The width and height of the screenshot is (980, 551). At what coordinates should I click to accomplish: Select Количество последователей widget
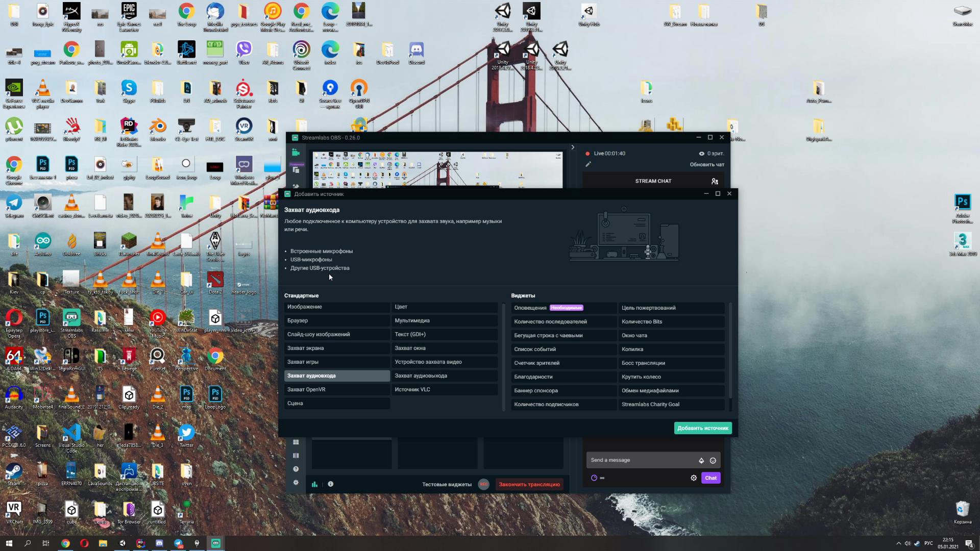pos(564,322)
